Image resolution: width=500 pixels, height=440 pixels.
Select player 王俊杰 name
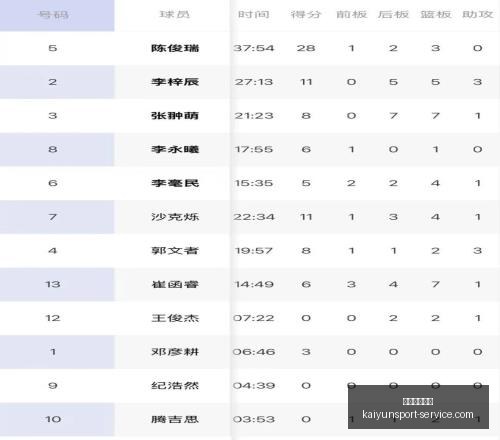[x=175, y=318]
